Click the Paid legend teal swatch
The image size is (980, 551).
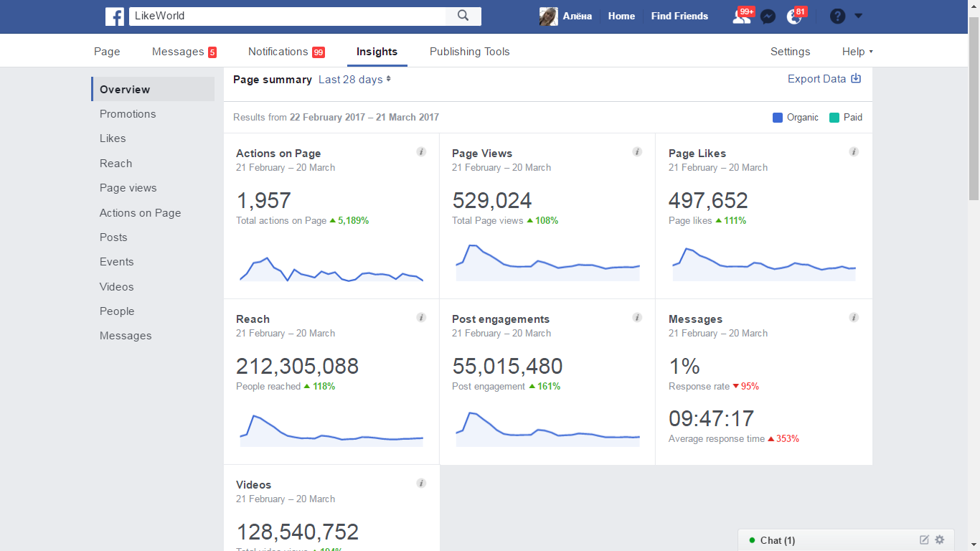[834, 118]
